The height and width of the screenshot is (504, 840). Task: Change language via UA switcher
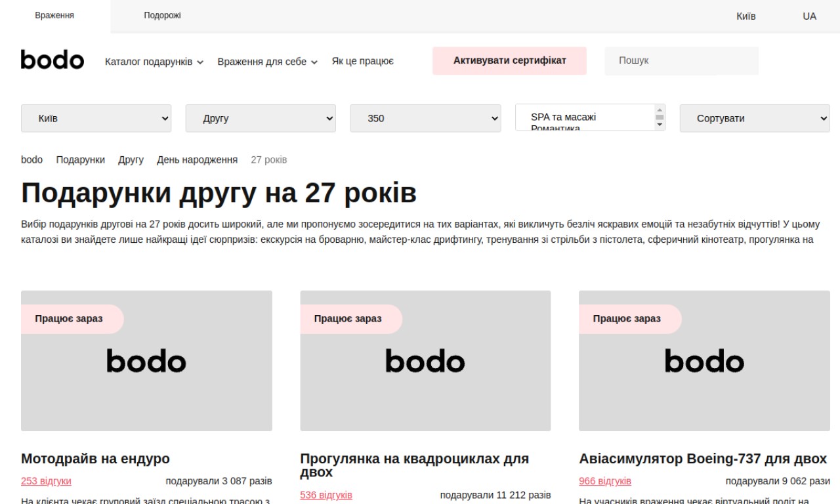coord(809,16)
